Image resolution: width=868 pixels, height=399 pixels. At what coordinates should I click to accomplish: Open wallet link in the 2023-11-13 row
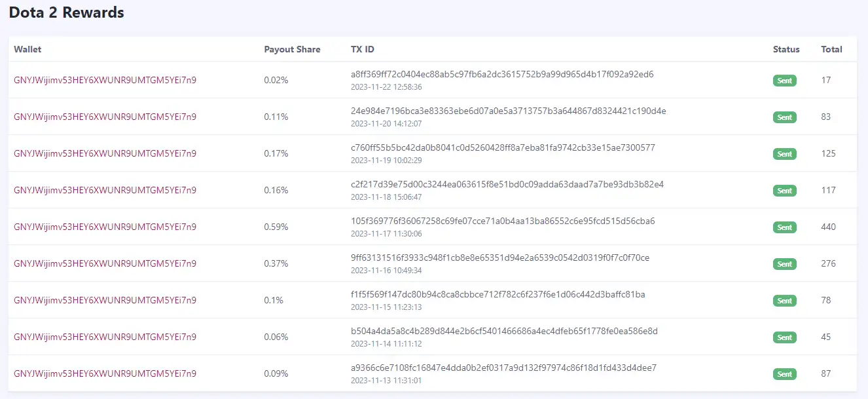tap(105, 373)
